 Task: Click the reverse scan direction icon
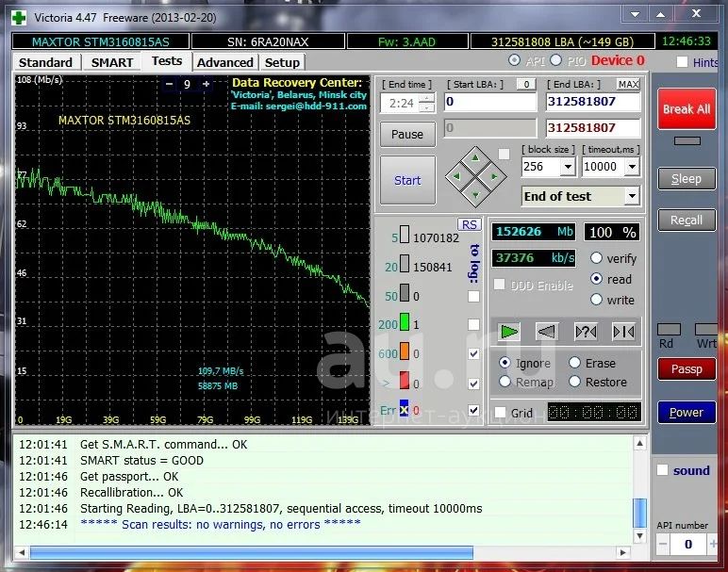pos(547,331)
